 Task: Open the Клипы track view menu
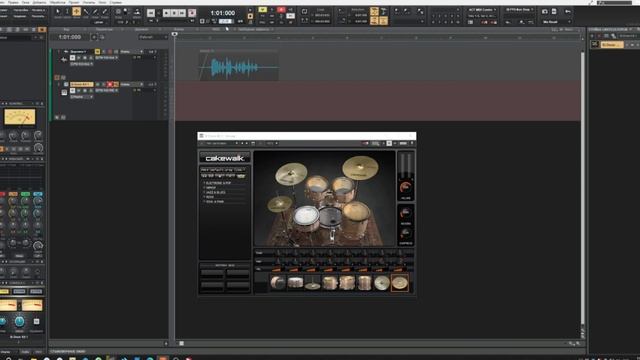[x=179, y=29]
